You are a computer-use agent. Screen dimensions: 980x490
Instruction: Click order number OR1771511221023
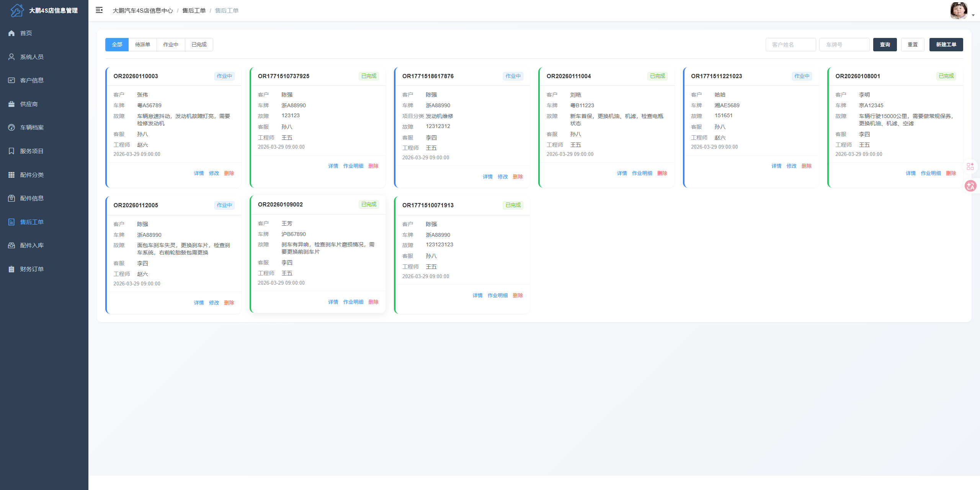716,76
